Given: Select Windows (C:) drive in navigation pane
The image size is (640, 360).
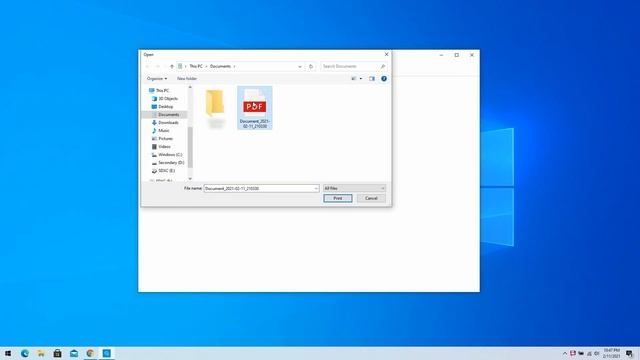Looking at the screenshot, I should point(170,155).
